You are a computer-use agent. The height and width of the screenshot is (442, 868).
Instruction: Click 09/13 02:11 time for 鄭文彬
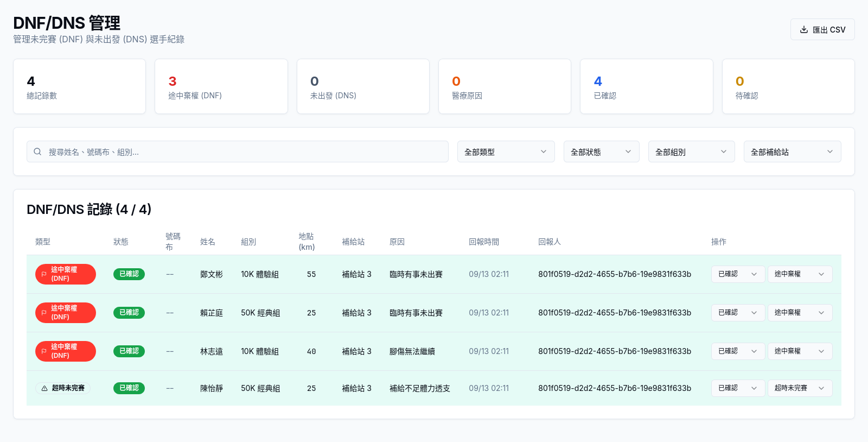[x=489, y=274]
